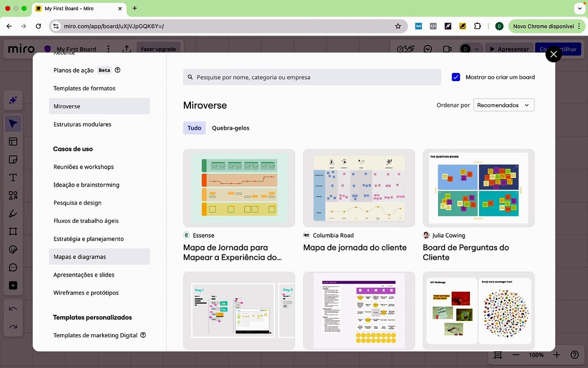
Task: Select the Text tool
Action: pyautogui.click(x=13, y=178)
